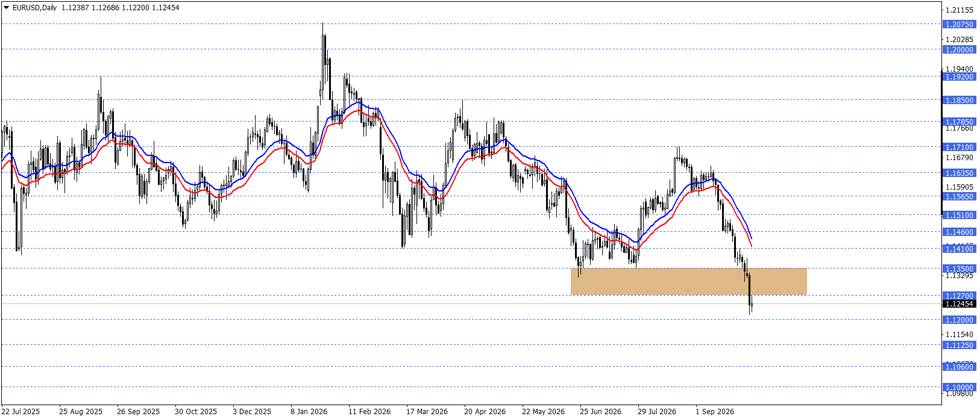
Task: Click the 22 Jul 2025 date label
Action: (20, 412)
